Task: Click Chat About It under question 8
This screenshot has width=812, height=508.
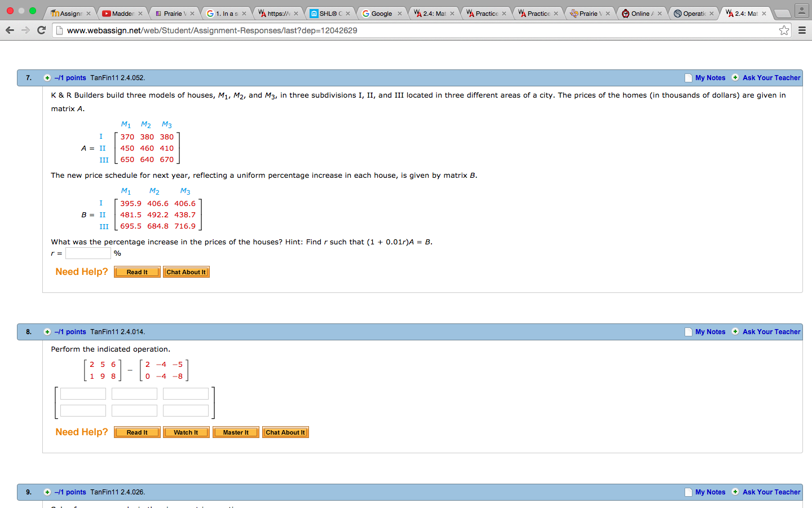Action: pyautogui.click(x=285, y=432)
